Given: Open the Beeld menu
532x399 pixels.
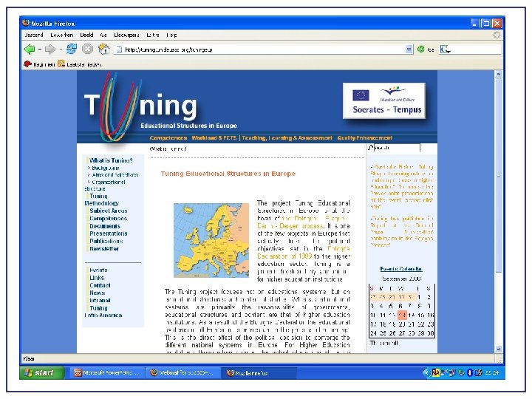Looking at the screenshot, I should (x=87, y=35).
